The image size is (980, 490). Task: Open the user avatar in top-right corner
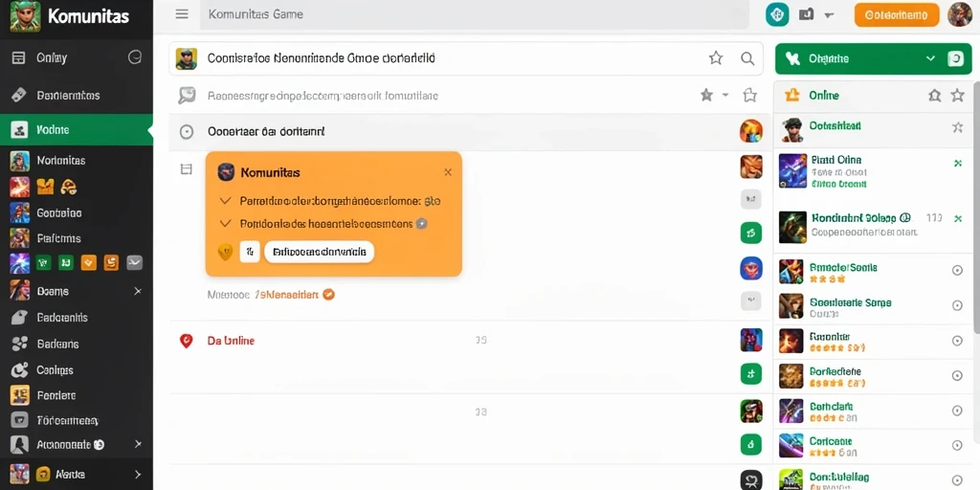pos(960,14)
